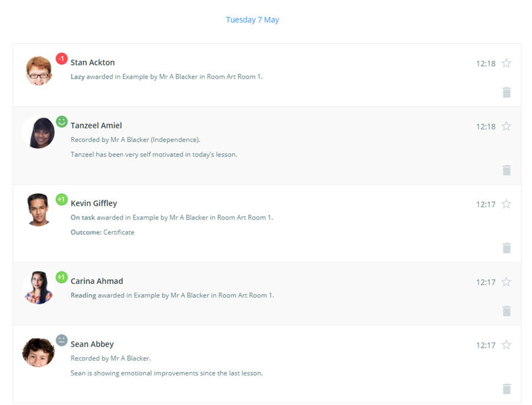This screenshot has width=532, height=405.
Task: Toggle the star on Kevin Giffley's entry
Action: 507,204
